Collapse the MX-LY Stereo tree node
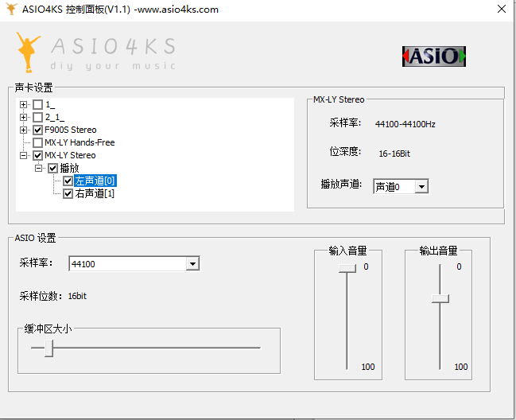The image size is (516, 420). [23, 155]
